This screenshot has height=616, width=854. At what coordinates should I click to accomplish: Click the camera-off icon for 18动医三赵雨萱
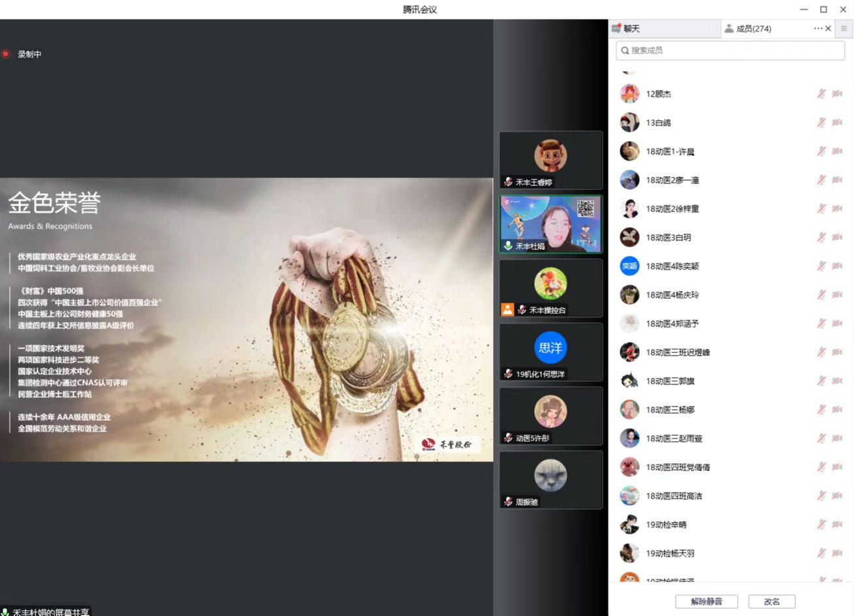pyautogui.click(x=837, y=439)
